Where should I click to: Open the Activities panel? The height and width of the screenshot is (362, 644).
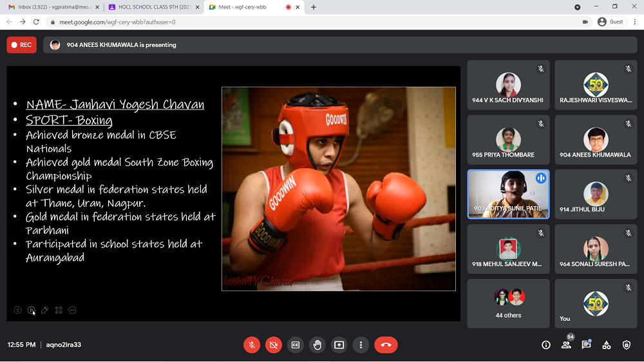click(x=606, y=345)
